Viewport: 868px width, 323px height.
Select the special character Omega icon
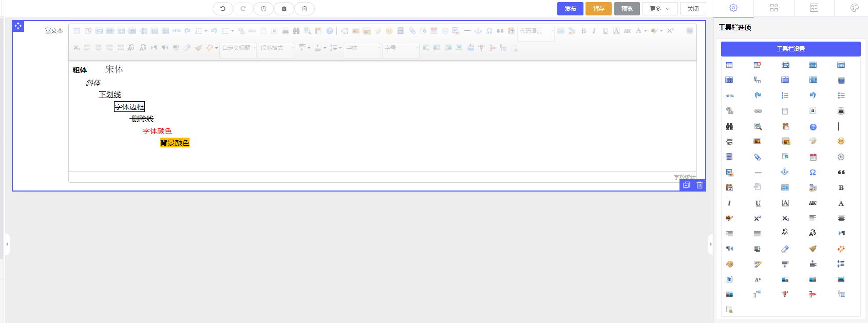pyautogui.click(x=813, y=173)
